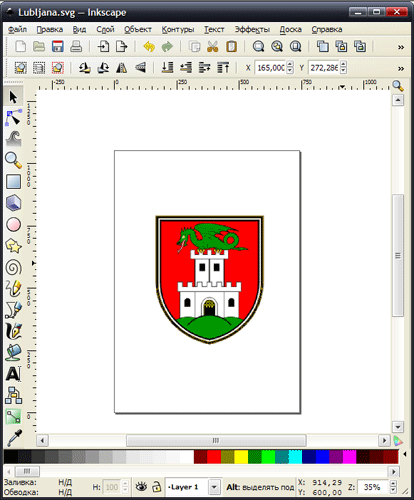Select the Star polygon tool

13,246
